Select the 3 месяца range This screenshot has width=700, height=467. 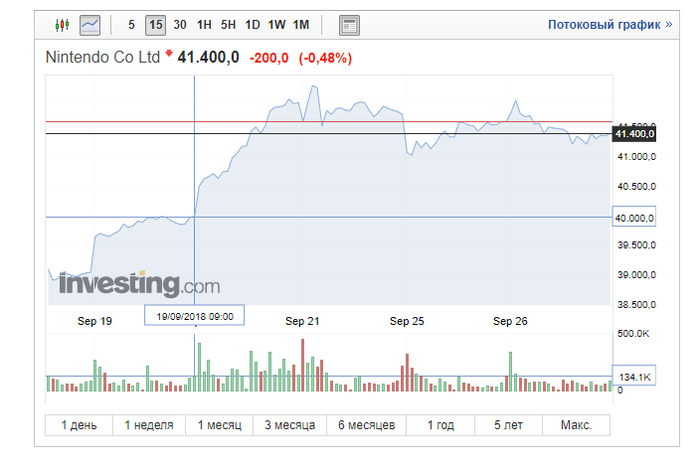pyautogui.click(x=290, y=425)
